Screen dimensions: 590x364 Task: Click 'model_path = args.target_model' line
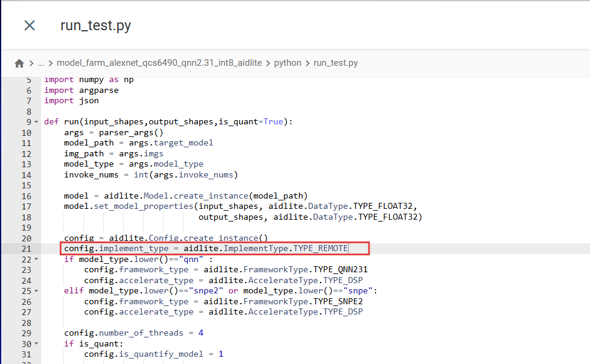(x=138, y=143)
